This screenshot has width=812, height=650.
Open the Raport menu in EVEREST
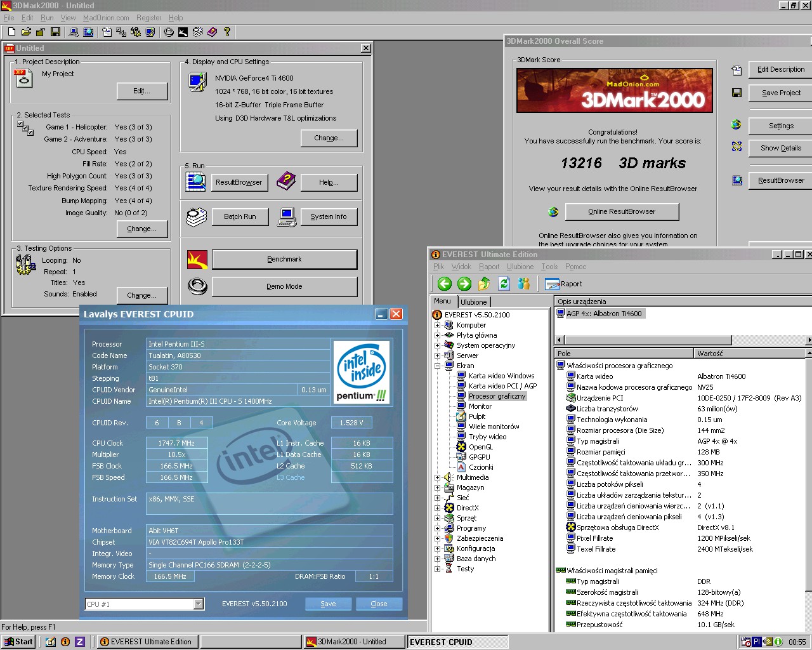[x=489, y=267]
